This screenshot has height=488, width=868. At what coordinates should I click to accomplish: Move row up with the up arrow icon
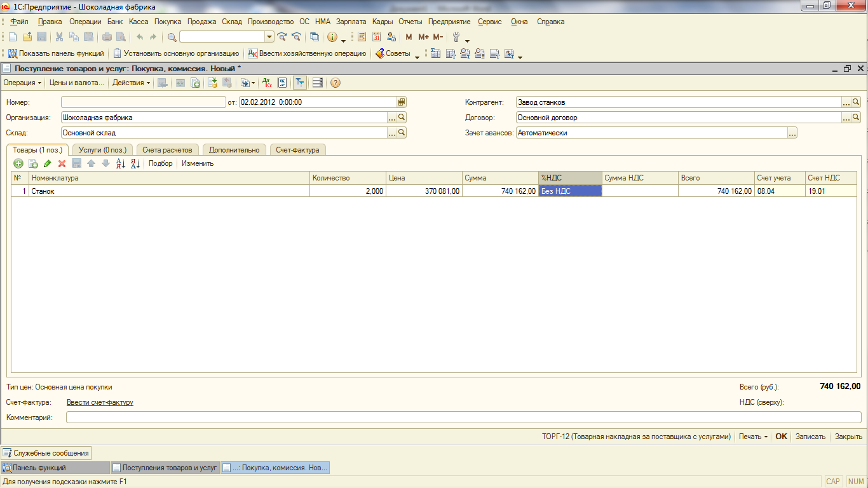92,163
